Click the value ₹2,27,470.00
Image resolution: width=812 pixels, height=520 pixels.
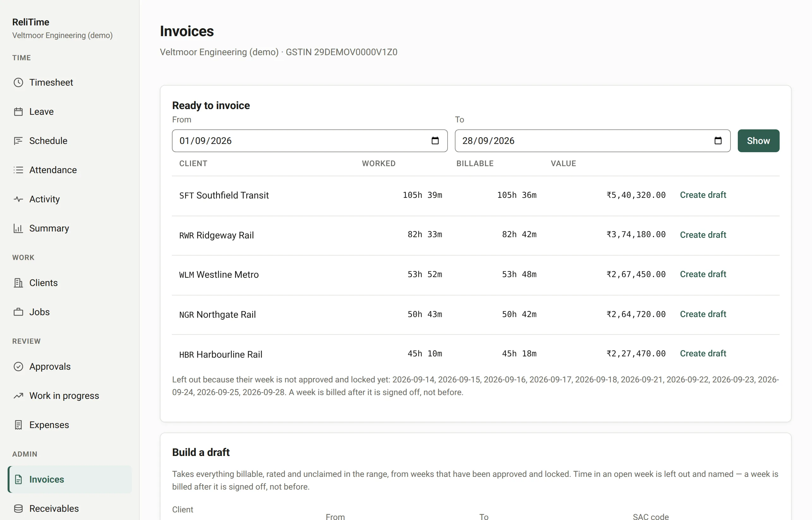636,354
